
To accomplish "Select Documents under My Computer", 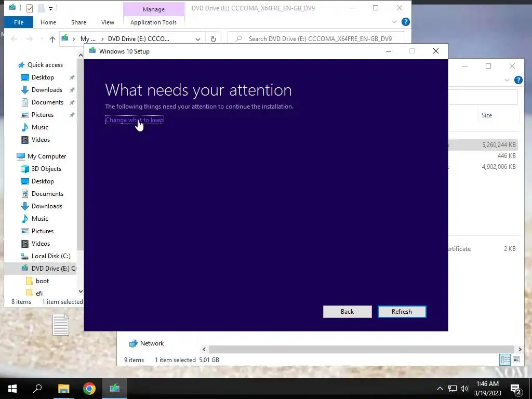I will coord(47,194).
